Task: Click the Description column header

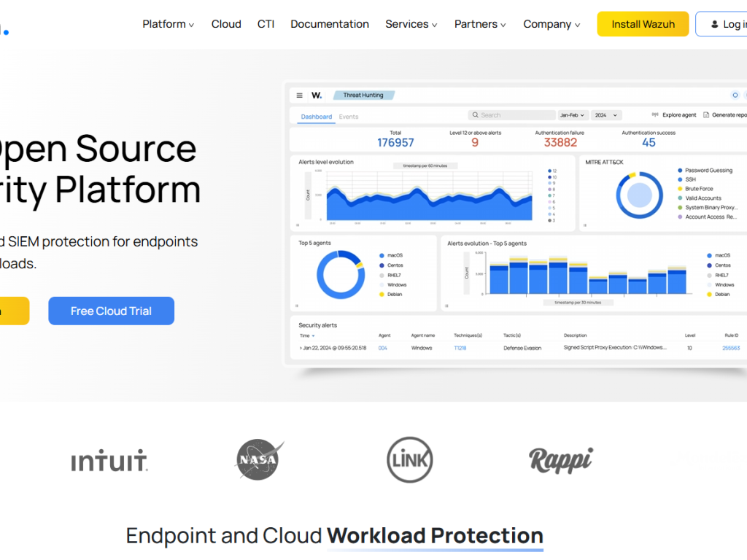Action: pyautogui.click(x=575, y=335)
